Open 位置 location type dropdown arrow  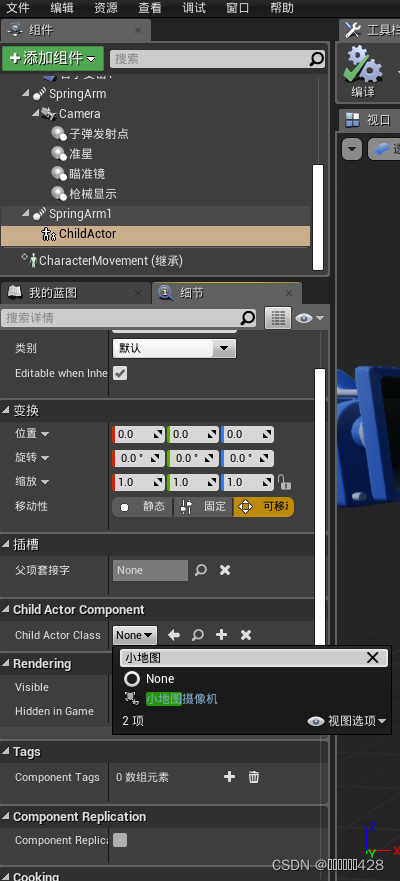45,434
